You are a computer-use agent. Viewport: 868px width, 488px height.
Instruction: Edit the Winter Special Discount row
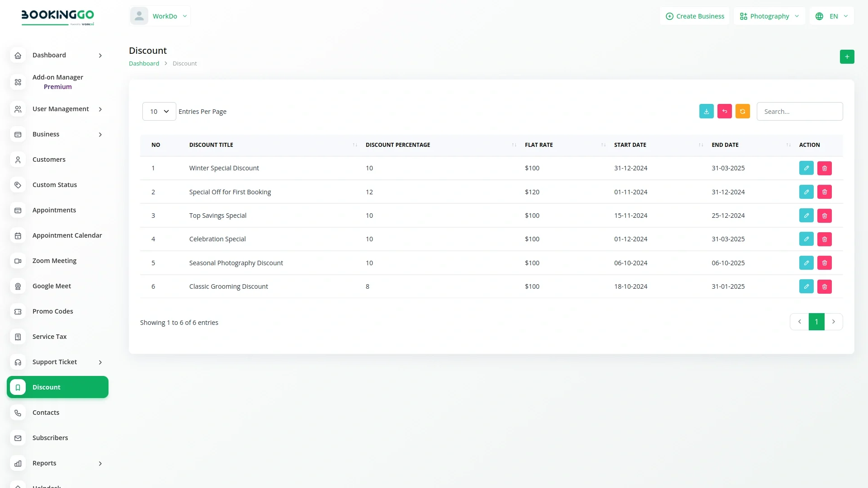[x=806, y=168]
